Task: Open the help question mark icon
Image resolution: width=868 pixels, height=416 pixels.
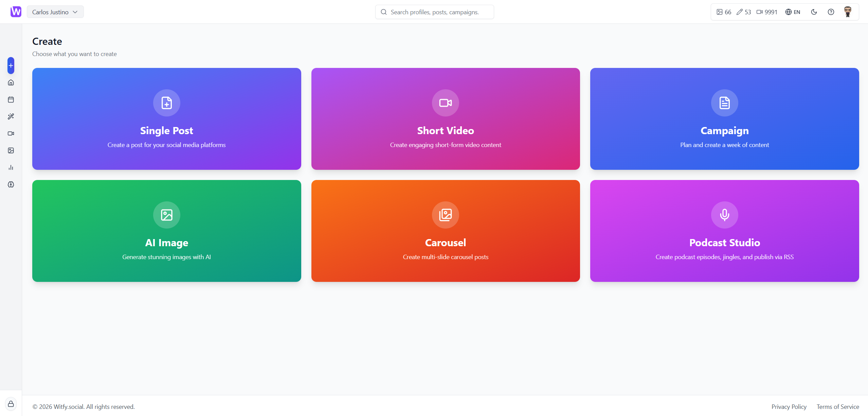Action: click(831, 12)
